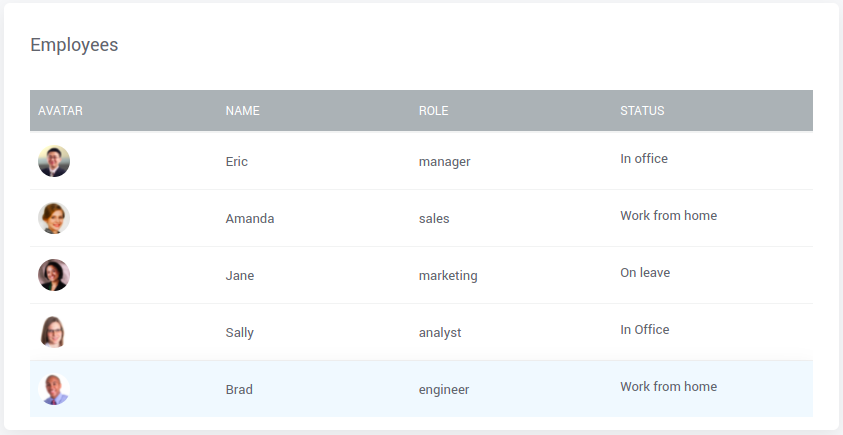
Task: Select Amanda's Work from home status
Action: coord(668,216)
